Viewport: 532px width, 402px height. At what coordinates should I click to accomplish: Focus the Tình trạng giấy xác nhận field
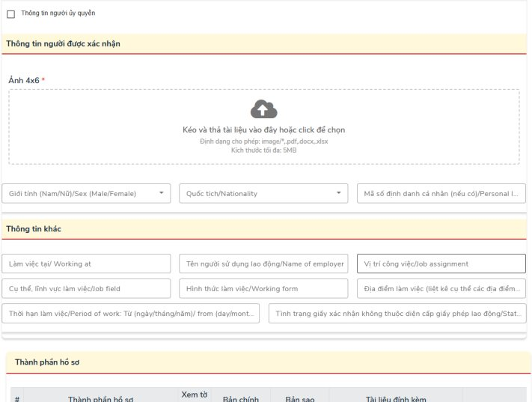[x=397, y=313]
